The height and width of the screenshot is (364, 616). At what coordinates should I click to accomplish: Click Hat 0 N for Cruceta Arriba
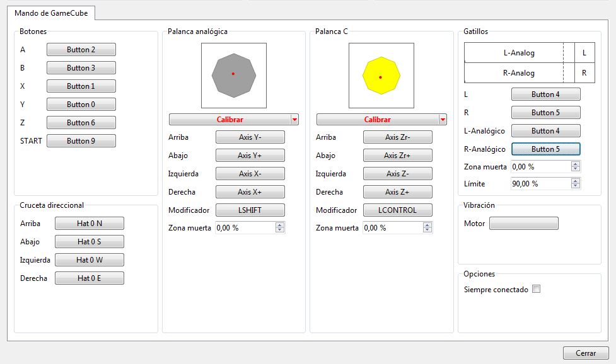coord(90,224)
